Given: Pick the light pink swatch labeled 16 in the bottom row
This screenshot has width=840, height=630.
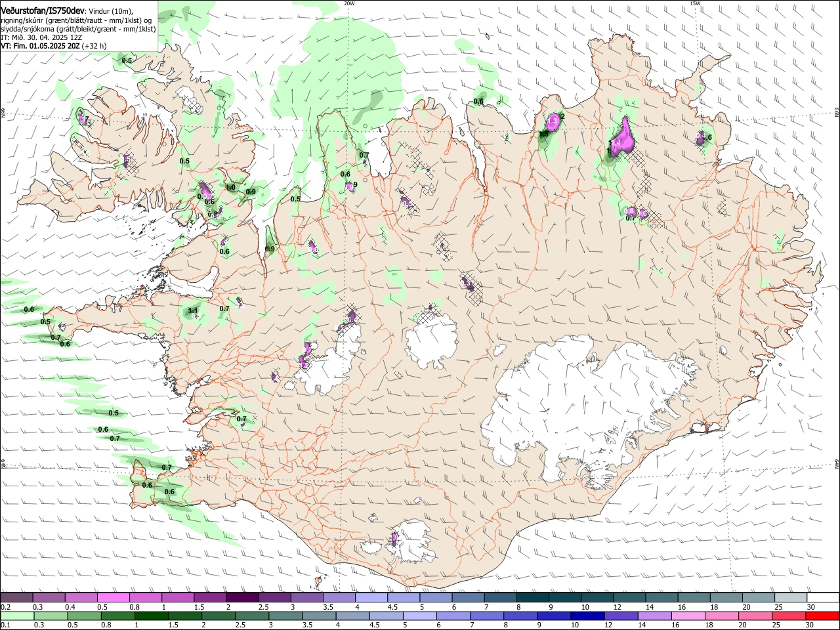Looking at the screenshot, I should pyautogui.click(x=687, y=616).
